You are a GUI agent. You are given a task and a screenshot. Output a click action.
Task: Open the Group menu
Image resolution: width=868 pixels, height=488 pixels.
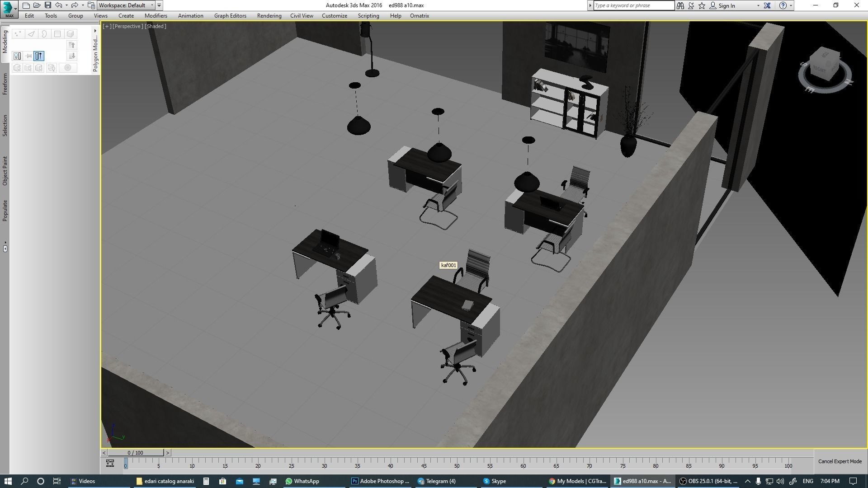75,16
